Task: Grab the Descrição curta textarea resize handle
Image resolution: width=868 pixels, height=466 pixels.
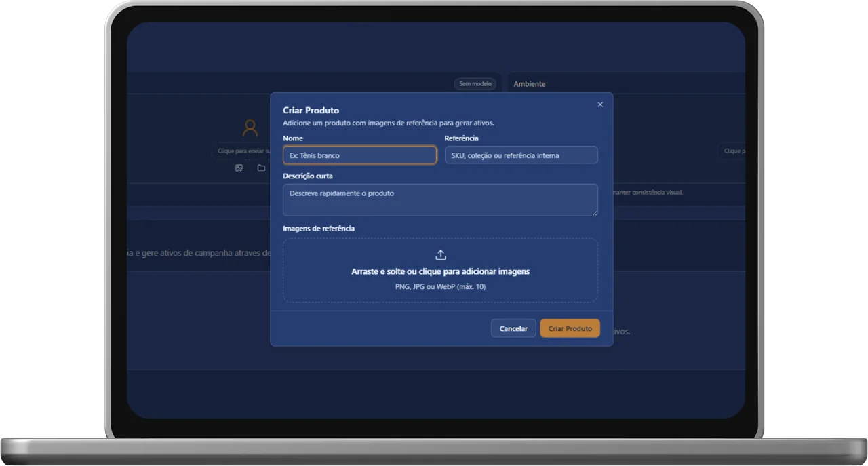Action: (x=595, y=213)
